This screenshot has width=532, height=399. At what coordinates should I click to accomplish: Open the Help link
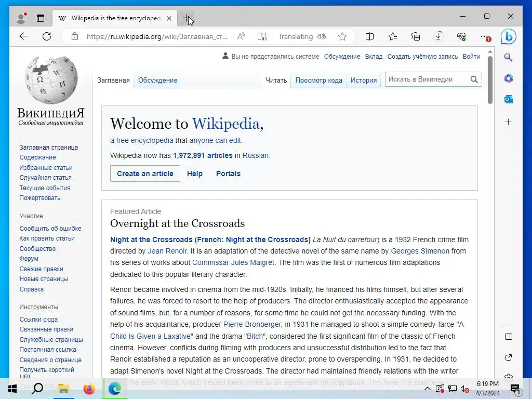[195, 174]
